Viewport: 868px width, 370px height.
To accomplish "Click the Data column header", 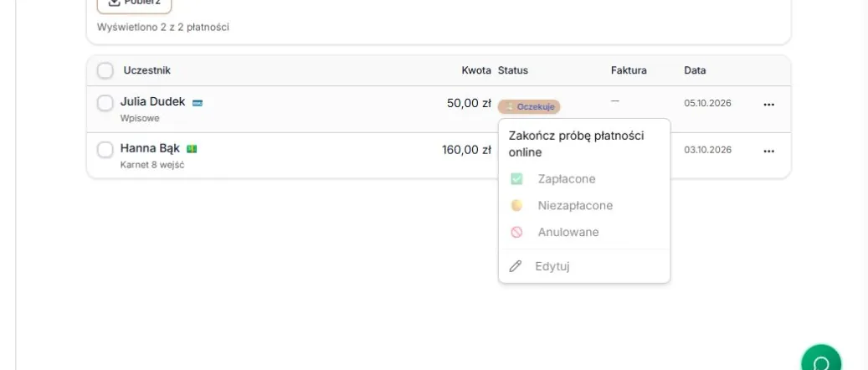I will pos(695,70).
